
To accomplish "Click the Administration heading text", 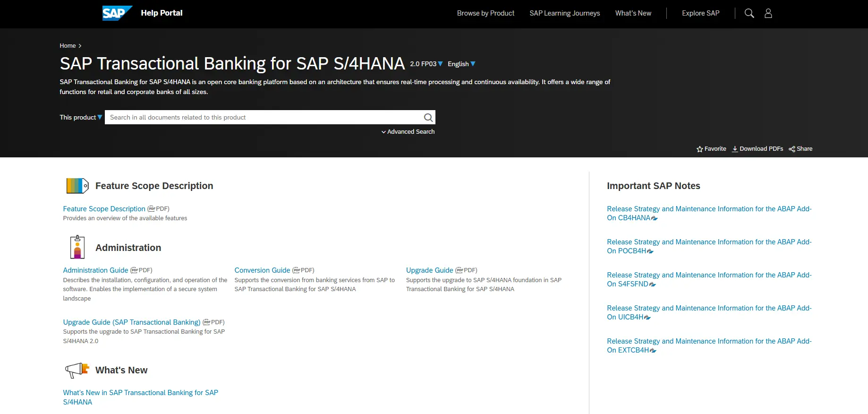I will click(x=128, y=248).
